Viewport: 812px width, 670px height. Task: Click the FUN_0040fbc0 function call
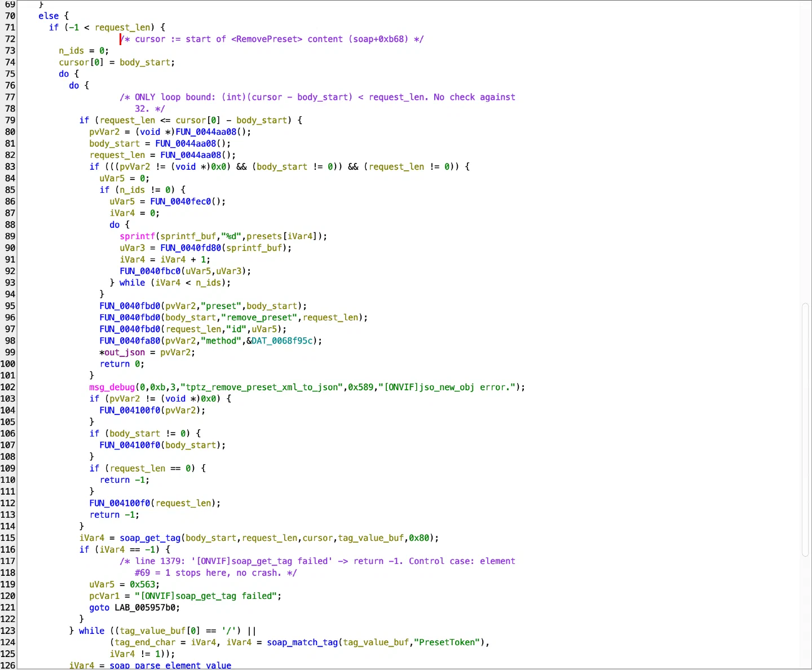150,271
